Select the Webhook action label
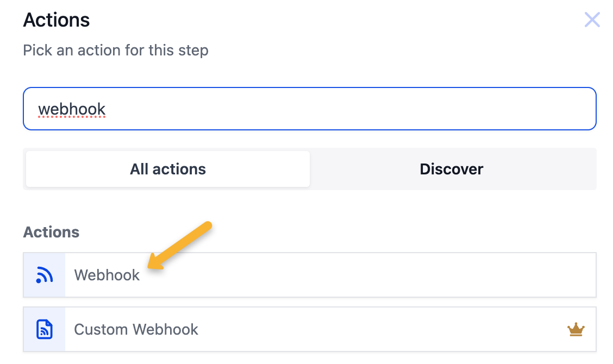613x364 pixels. click(107, 275)
